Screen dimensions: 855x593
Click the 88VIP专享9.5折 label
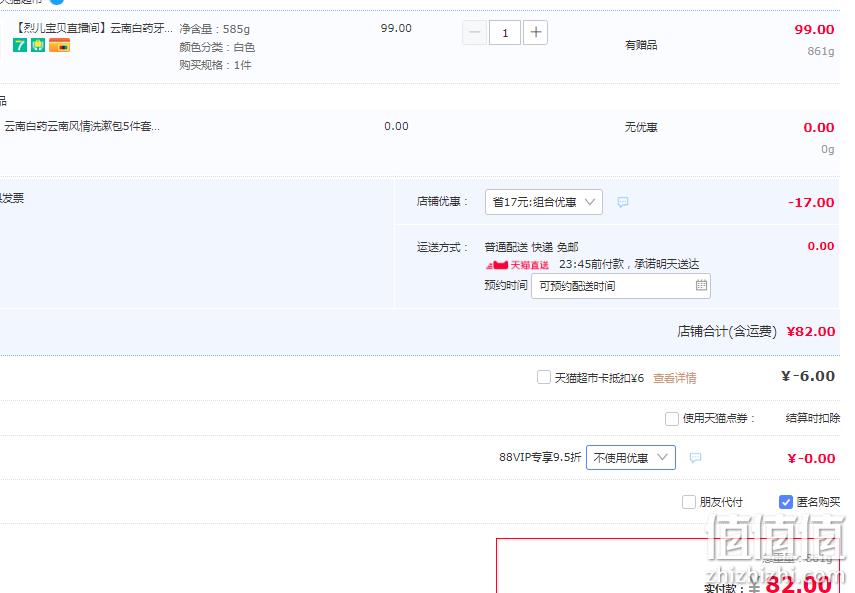[x=540, y=457]
